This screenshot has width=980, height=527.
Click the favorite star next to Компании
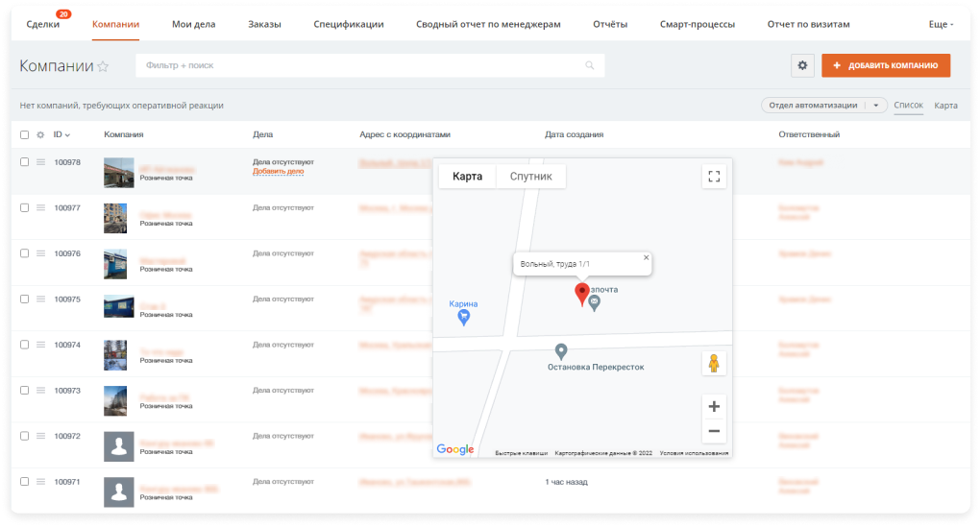(103, 66)
